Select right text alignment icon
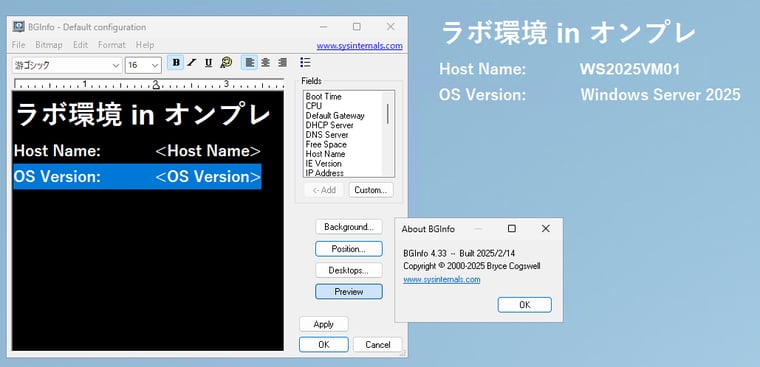Viewport: 760px width, 367px height. (x=283, y=63)
